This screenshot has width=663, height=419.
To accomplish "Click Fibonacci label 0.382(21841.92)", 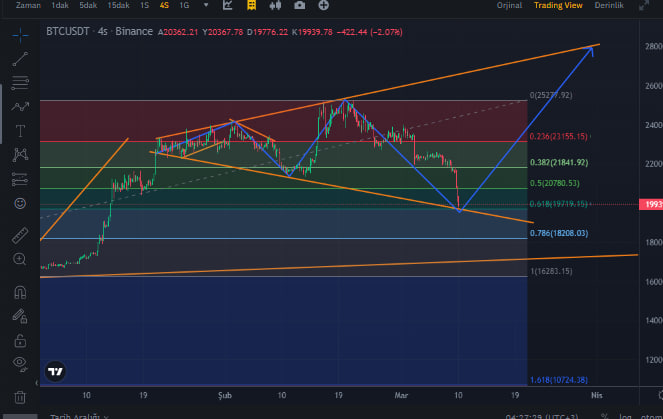I will pos(559,162).
